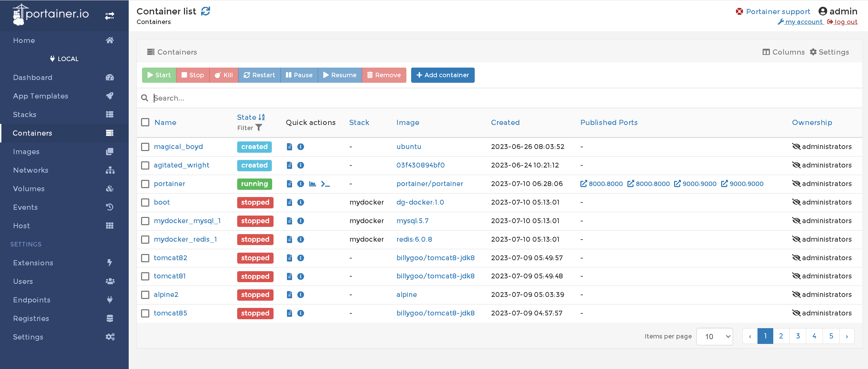Sort table by Name column
868x369 pixels.
[165, 123]
